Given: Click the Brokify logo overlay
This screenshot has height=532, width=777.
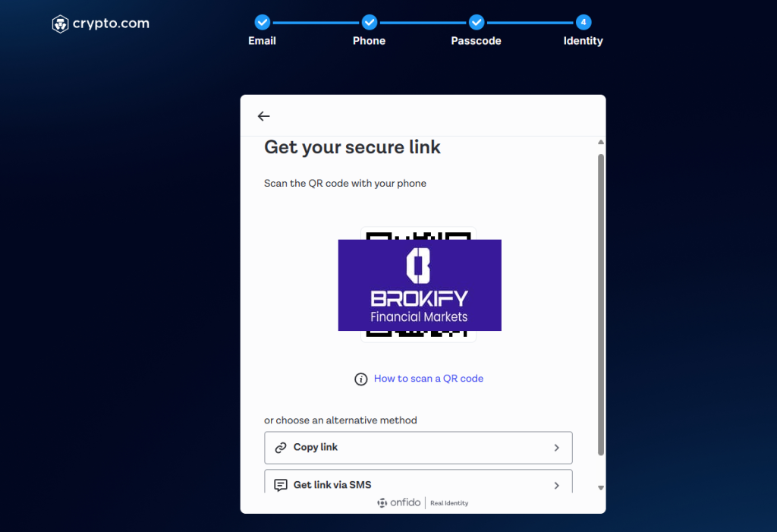Looking at the screenshot, I should 419,285.
